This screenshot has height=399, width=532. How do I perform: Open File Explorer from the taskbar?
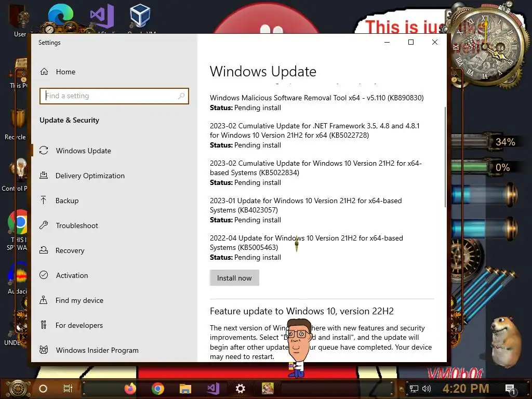click(x=185, y=389)
